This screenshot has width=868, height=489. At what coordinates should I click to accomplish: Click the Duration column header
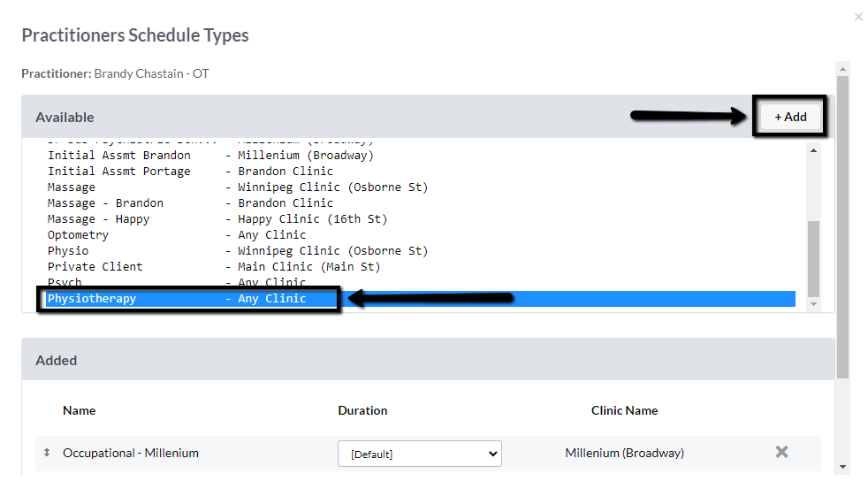tap(362, 410)
